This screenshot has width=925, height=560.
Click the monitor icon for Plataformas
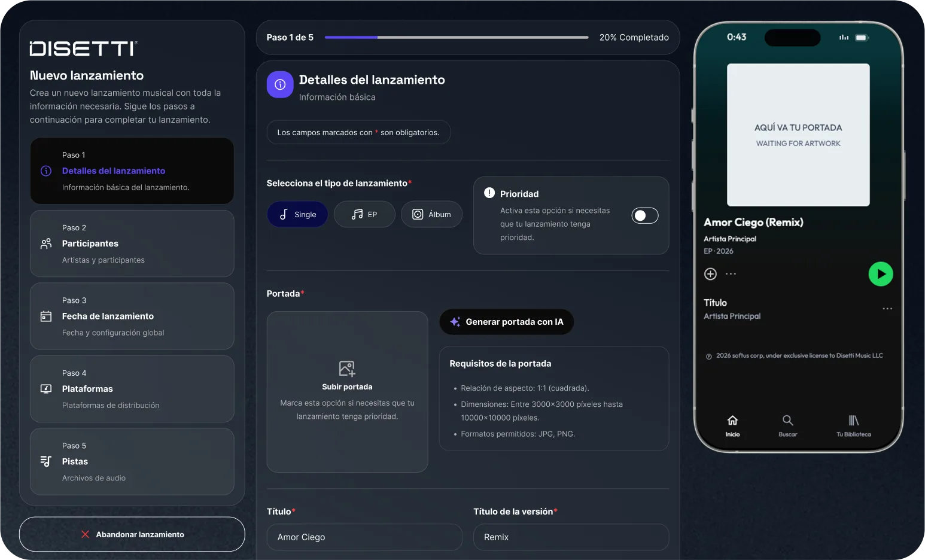tap(46, 389)
